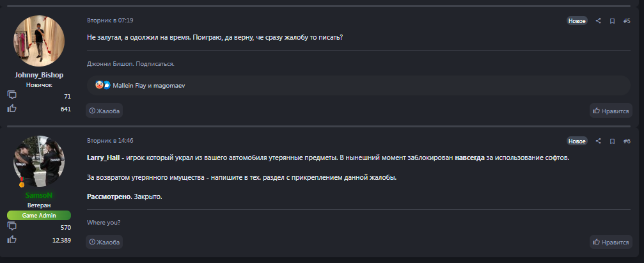Bookmark Johnny_Bishop's post #5
The image size is (644, 263).
pos(612,21)
